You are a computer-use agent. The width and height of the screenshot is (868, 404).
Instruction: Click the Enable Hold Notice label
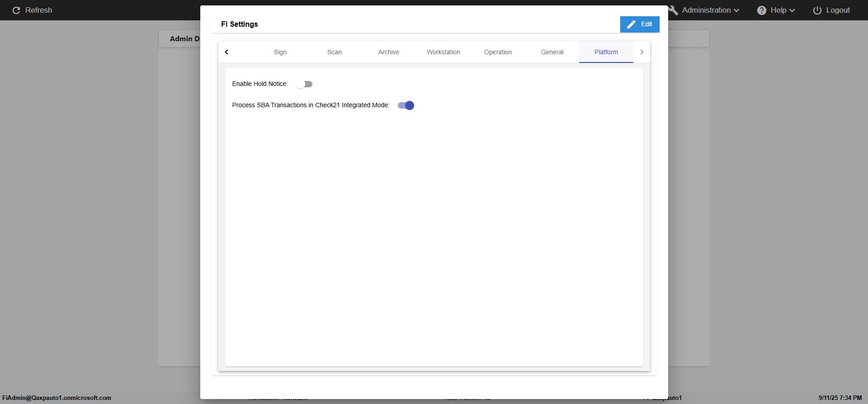coord(260,84)
